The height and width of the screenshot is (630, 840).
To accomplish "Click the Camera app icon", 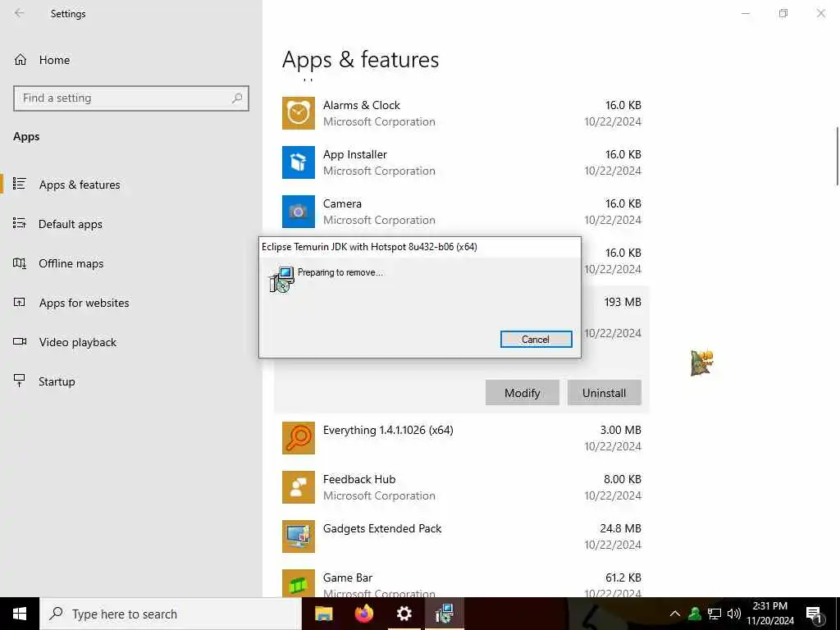I will coord(299,212).
